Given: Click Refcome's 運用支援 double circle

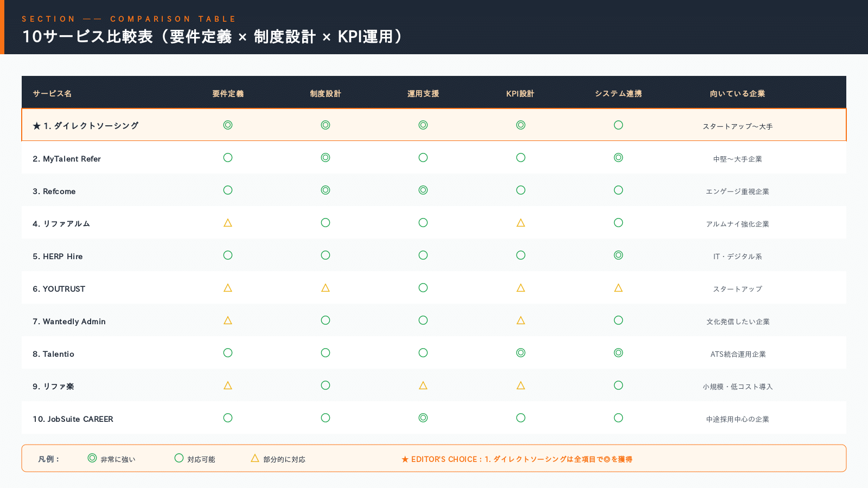Looking at the screenshot, I should (x=423, y=190).
